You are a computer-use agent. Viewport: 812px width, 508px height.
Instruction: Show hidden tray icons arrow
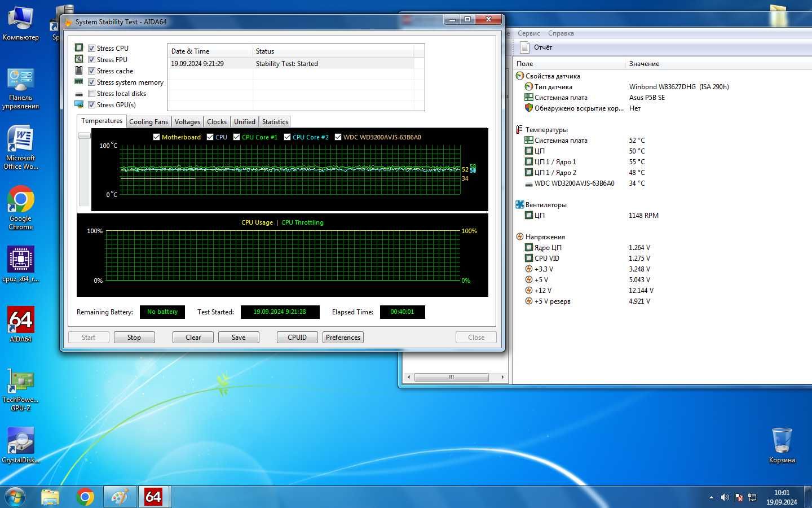[711, 497]
